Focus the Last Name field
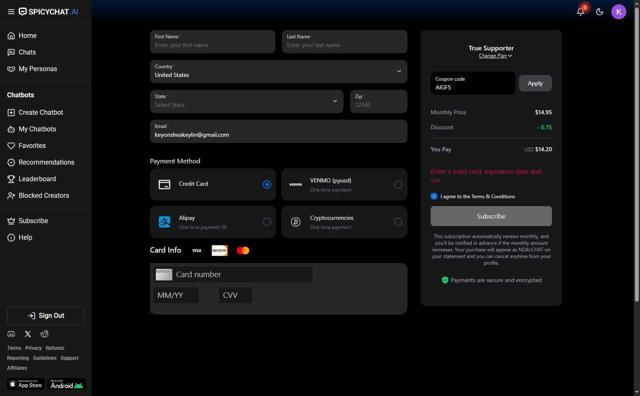 point(344,41)
